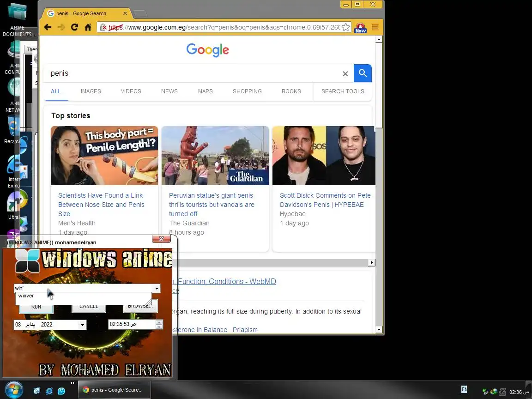Launch Internet Explorer from quick launch
The width and height of the screenshot is (532, 399).
(49, 391)
